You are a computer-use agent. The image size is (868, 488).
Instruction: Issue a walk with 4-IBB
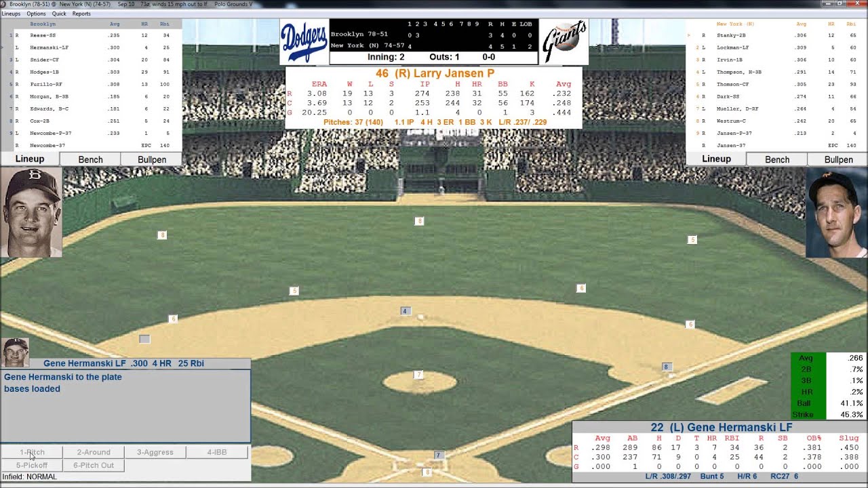pos(217,452)
